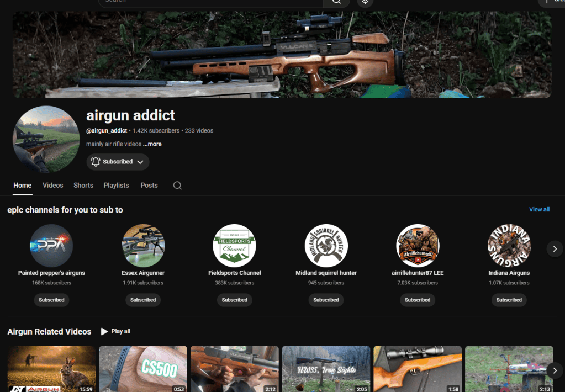
Task: Open Painted prepper's airguns channel avatar
Action: tap(51, 246)
